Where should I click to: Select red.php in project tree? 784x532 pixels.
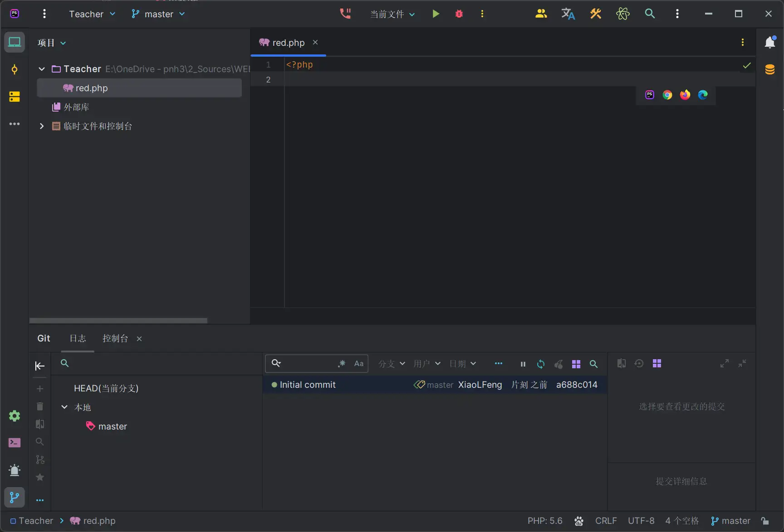point(139,88)
